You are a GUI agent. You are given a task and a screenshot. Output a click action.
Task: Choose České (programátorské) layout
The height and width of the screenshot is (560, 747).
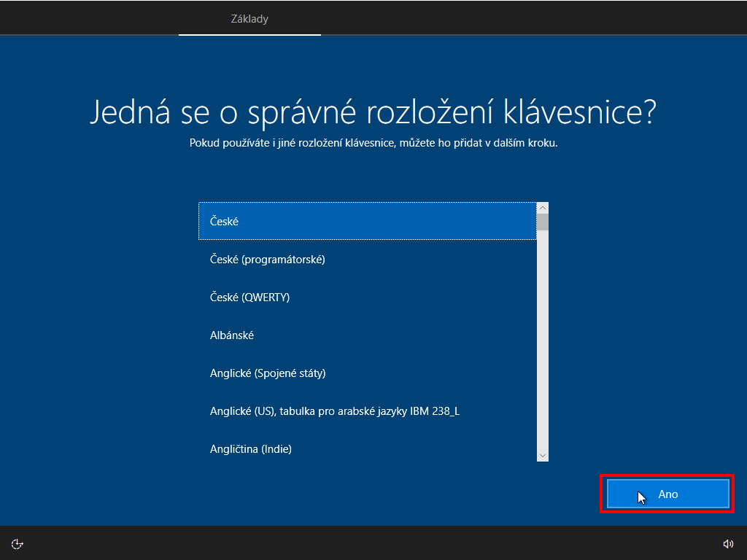coord(368,259)
